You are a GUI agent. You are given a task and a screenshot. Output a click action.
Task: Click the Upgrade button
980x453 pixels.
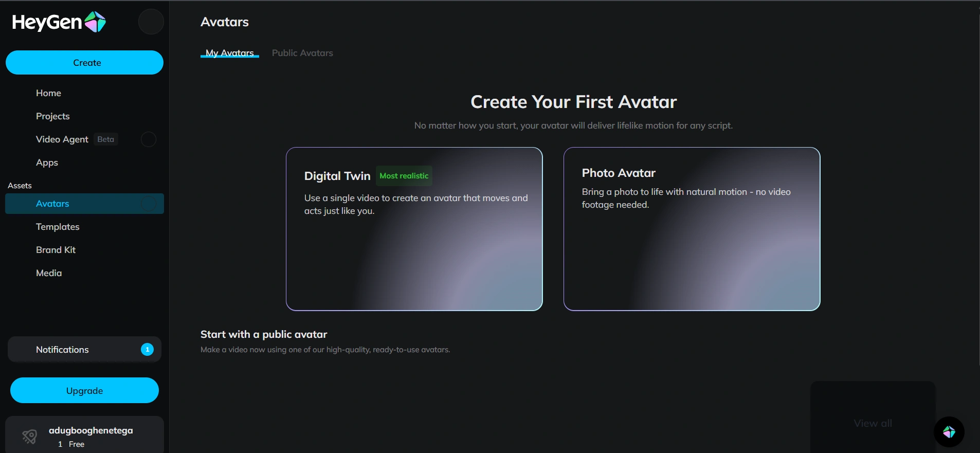click(84, 391)
